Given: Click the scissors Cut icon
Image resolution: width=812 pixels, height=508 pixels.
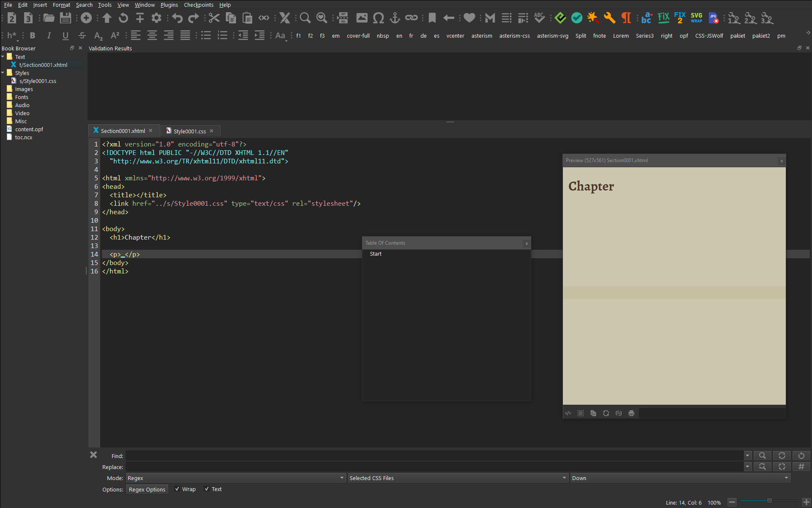Looking at the screenshot, I should 214,18.
